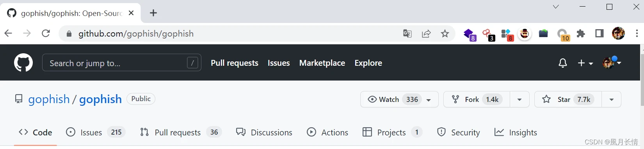Click the round face extension icon

525,34
